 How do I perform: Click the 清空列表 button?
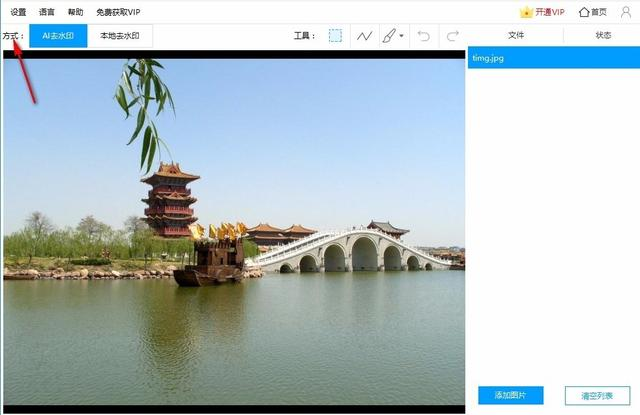pos(597,395)
